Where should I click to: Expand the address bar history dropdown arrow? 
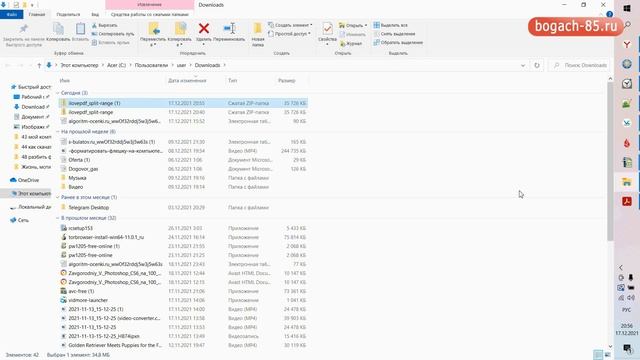pyautogui.click(x=523, y=65)
